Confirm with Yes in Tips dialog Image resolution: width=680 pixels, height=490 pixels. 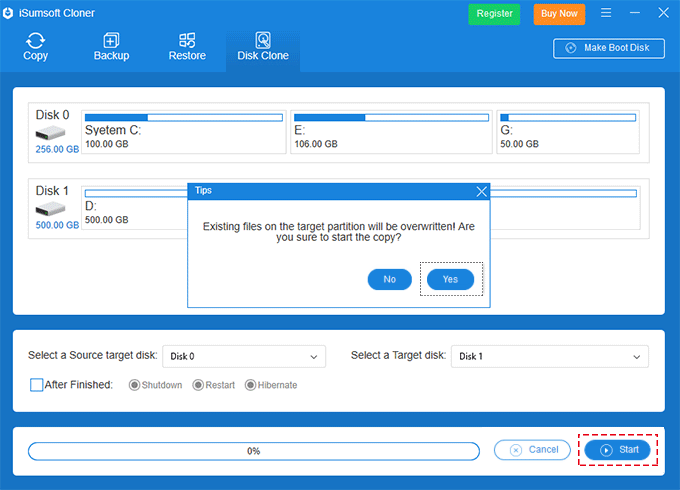[450, 279]
